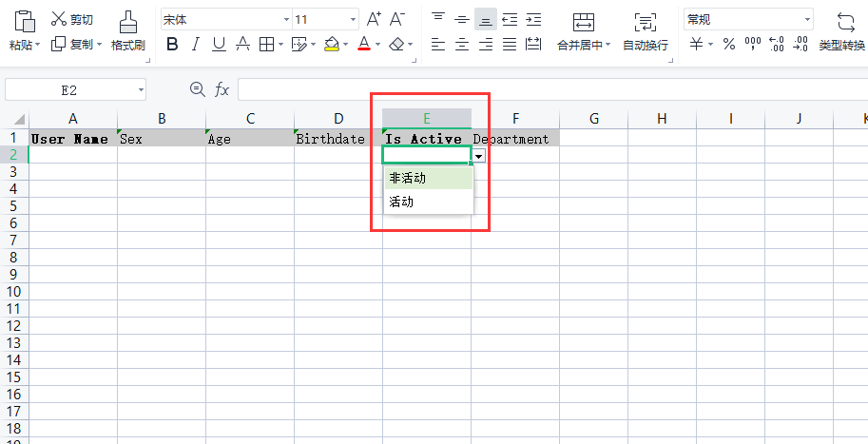Select column E header
The image size is (868, 444).
click(x=427, y=119)
